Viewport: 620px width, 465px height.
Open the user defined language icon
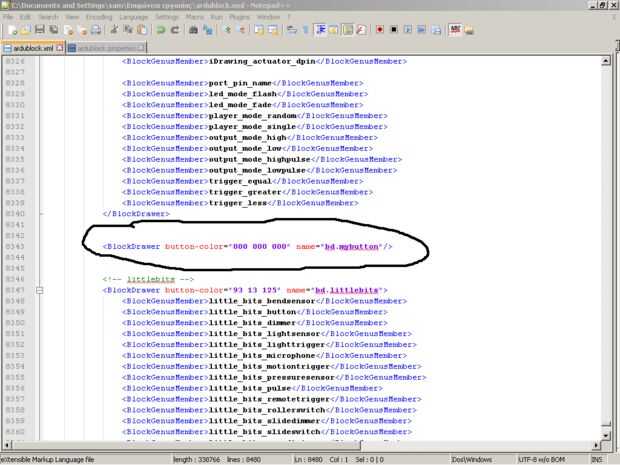coord(333,30)
